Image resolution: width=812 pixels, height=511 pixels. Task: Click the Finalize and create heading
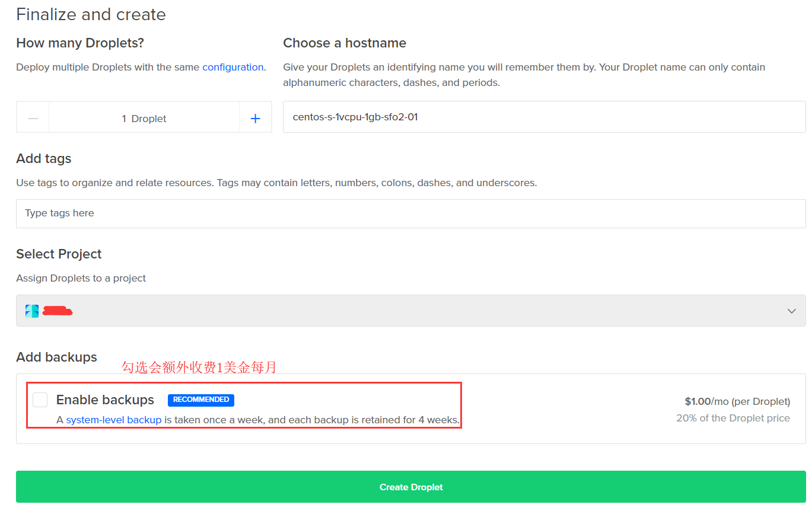(x=91, y=15)
